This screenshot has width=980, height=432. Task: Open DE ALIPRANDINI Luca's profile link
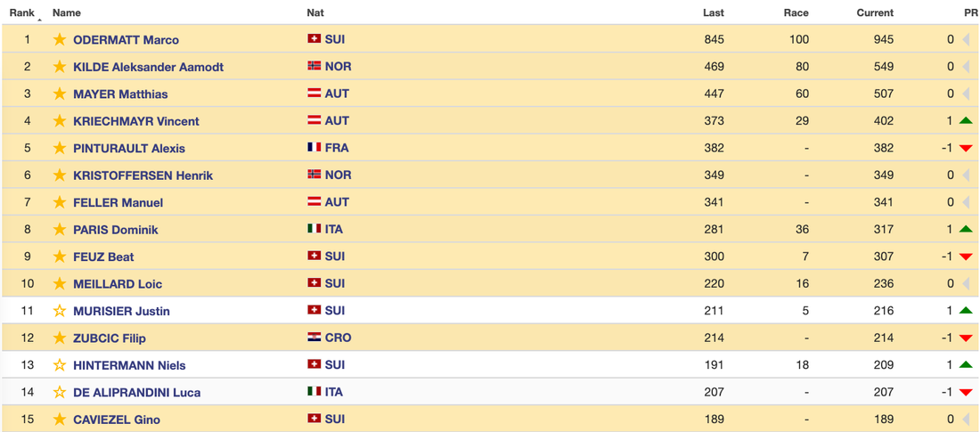[136, 392]
